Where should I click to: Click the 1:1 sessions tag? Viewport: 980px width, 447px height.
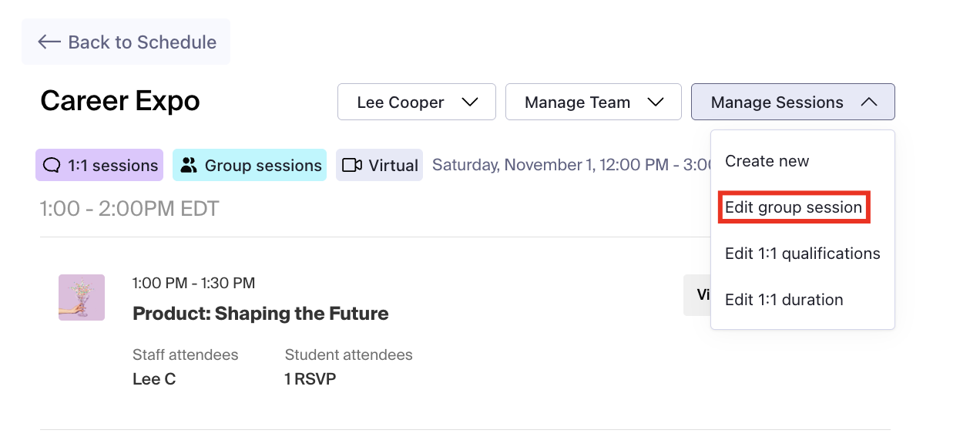(x=99, y=165)
